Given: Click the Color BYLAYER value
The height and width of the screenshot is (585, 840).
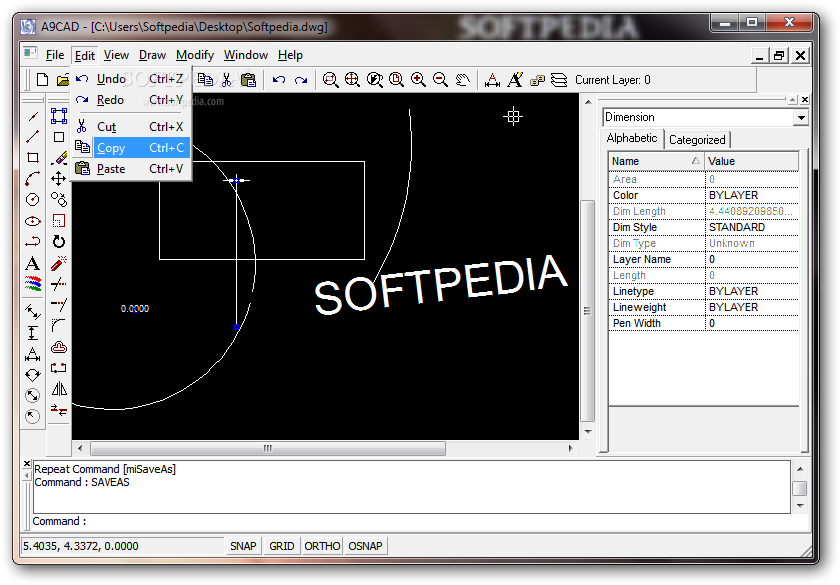Looking at the screenshot, I should 752,196.
